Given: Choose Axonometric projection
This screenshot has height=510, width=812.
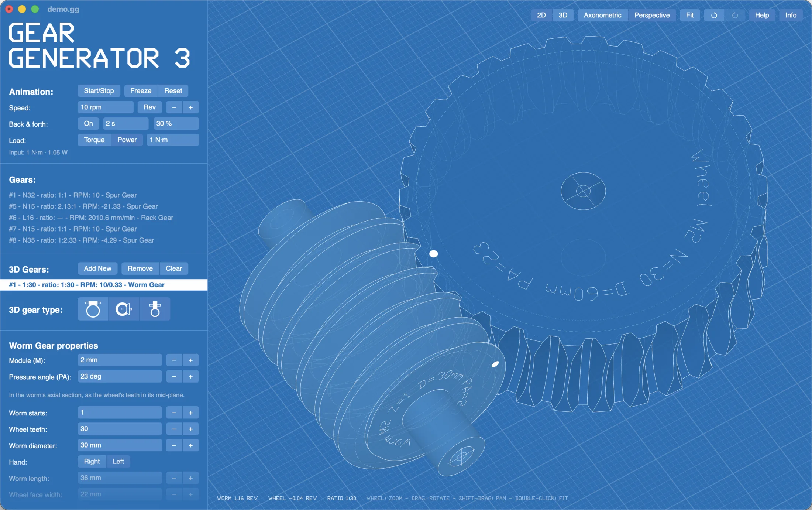Looking at the screenshot, I should (x=602, y=15).
